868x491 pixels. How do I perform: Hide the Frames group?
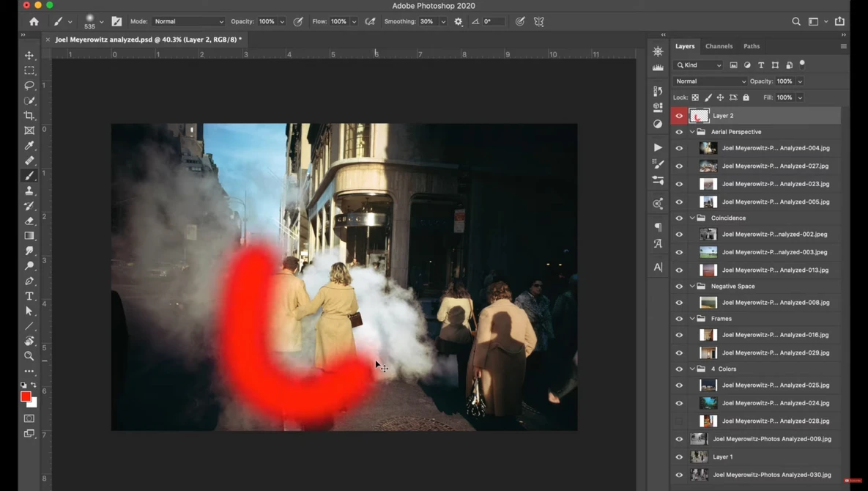[x=679, y=319]
